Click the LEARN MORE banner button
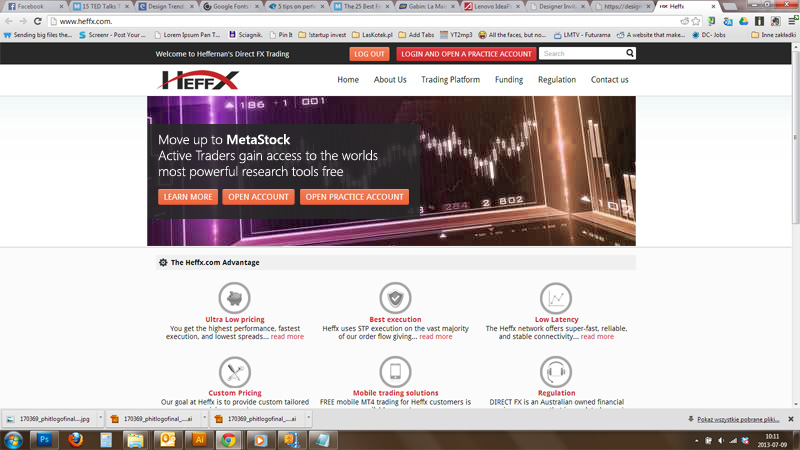Viewport: 800px width, 450px height. tap(188, 196)
